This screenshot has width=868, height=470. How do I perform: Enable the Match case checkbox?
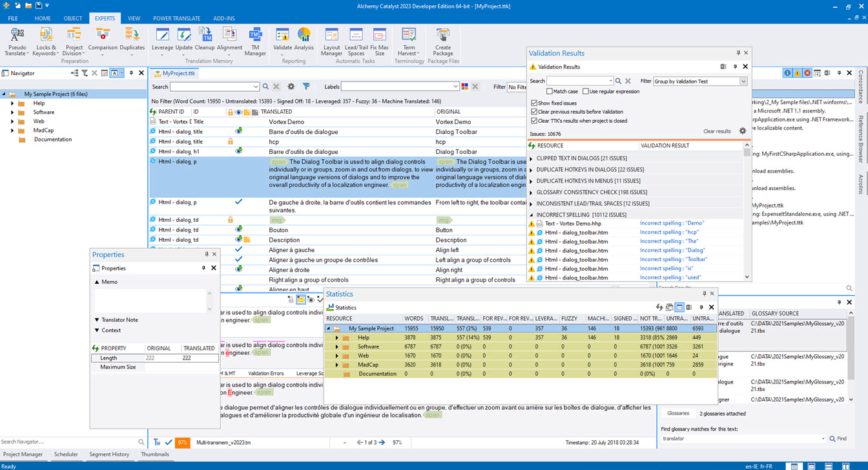[x=549, y=92]
